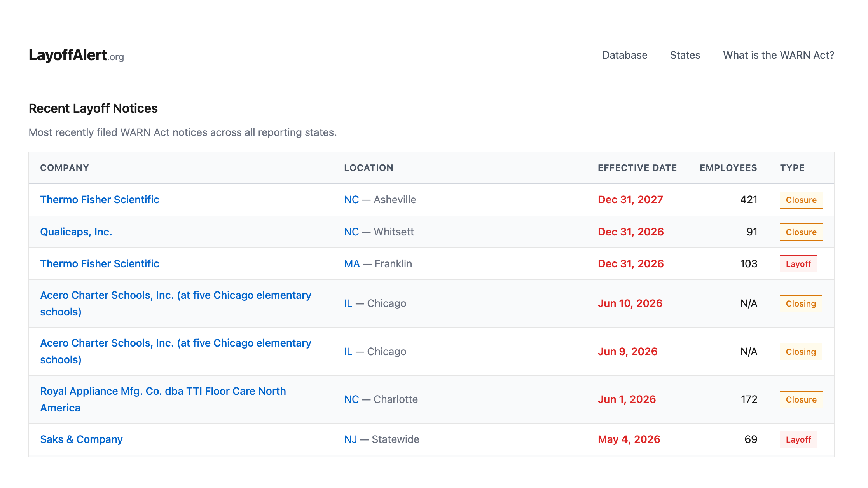Open the Saks & Company link

point(81,439)
